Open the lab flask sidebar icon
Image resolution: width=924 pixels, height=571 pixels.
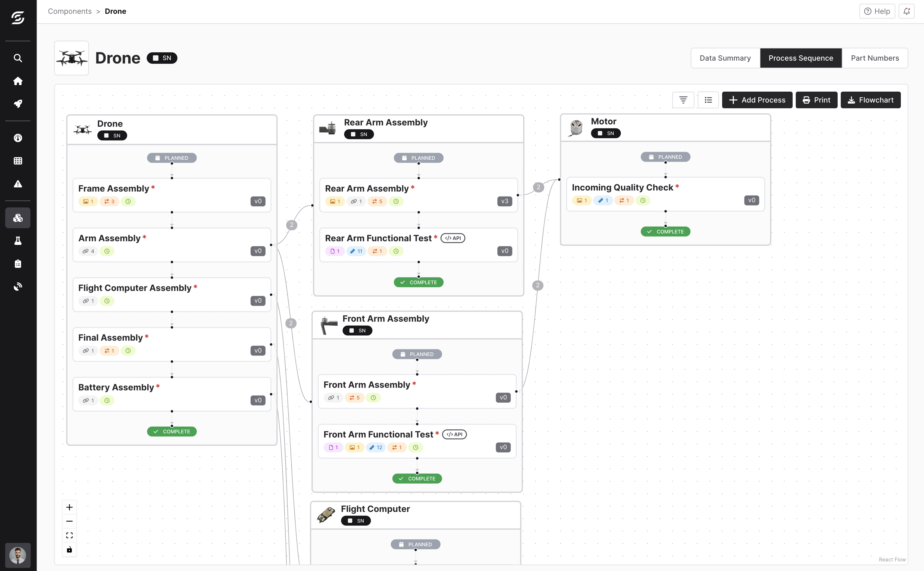tap(18, 240)
